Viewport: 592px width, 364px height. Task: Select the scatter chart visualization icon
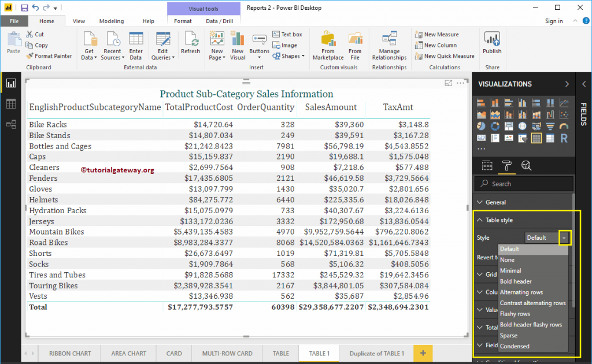[563, 114]
